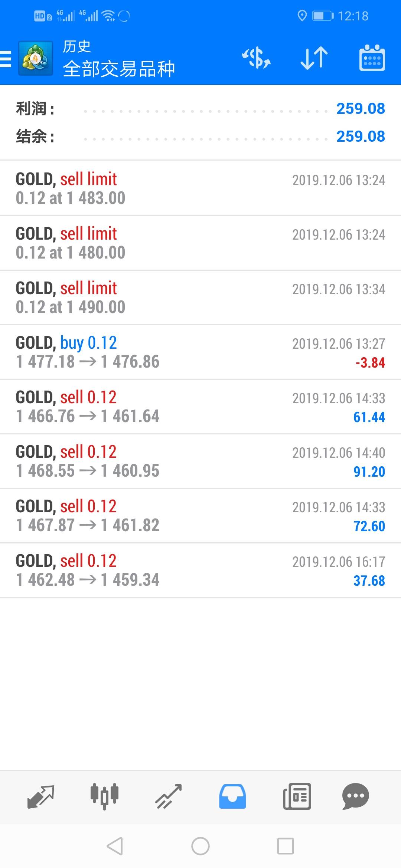Switch to the Quotes tab
Viewport: 401px width, 868px height.
(41, 796)
